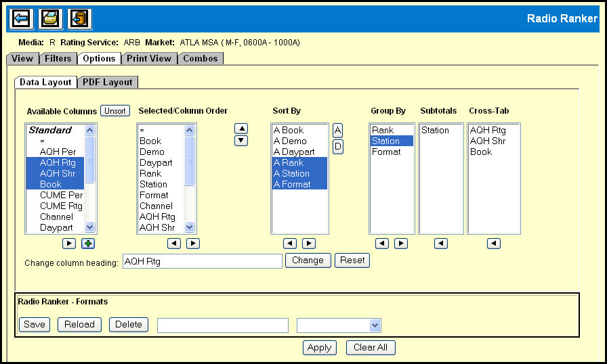Click the green plus icon under Available Columns
Screen dimensions: 607x364
click(88, 244)
